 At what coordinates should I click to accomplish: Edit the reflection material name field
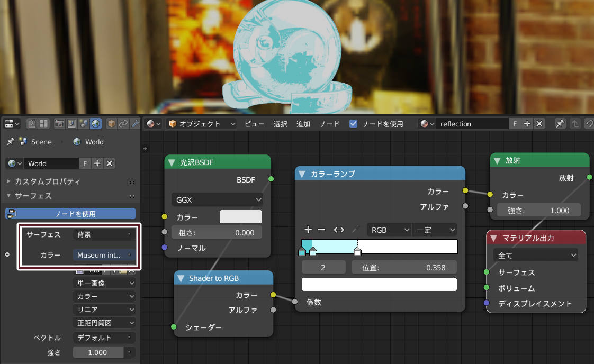click(472, 123)
